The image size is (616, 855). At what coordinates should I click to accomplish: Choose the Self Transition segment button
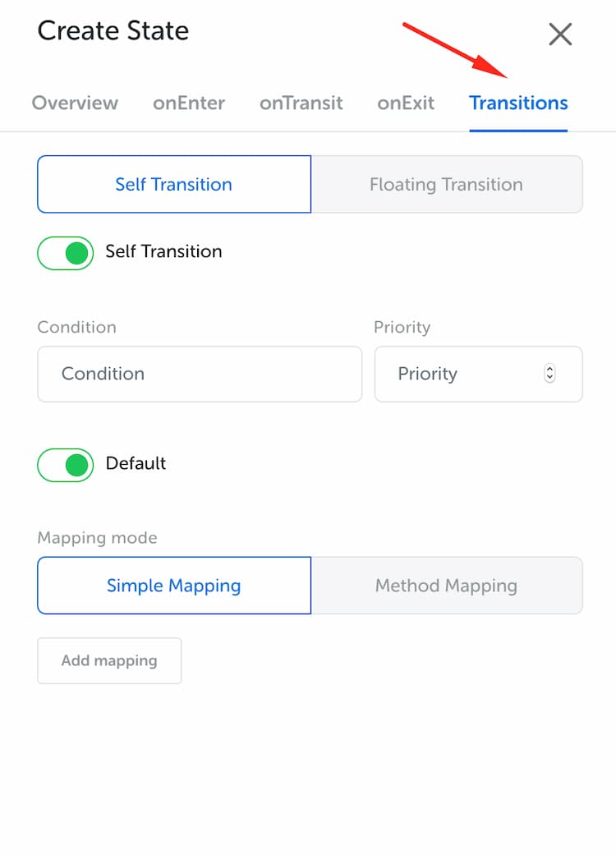tap(174, 184)
